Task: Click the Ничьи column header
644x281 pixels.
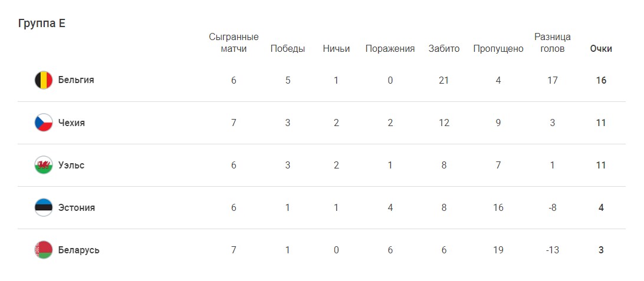Action: point(336,49)
